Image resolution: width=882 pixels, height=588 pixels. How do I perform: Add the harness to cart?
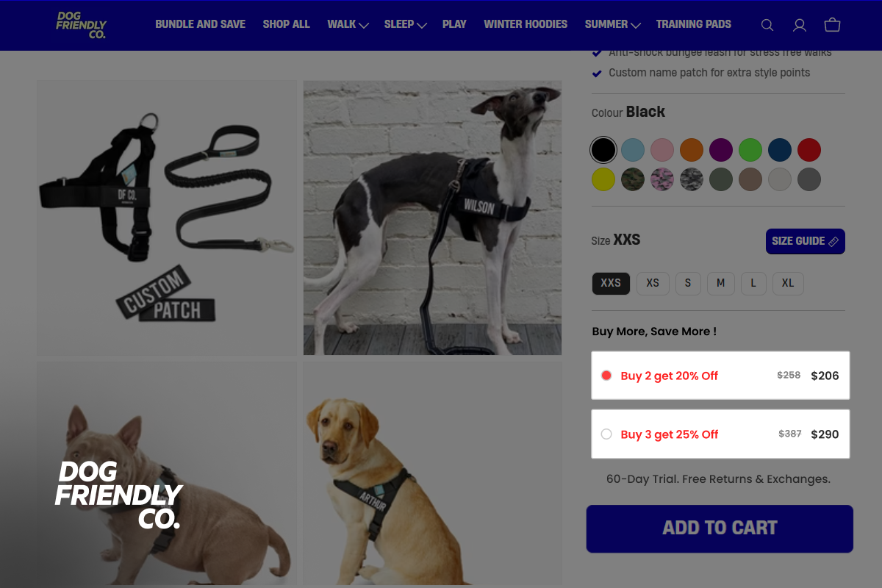coord(720,528)
